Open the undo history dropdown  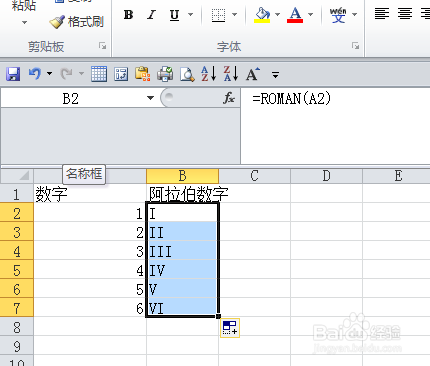coord(49,74)
